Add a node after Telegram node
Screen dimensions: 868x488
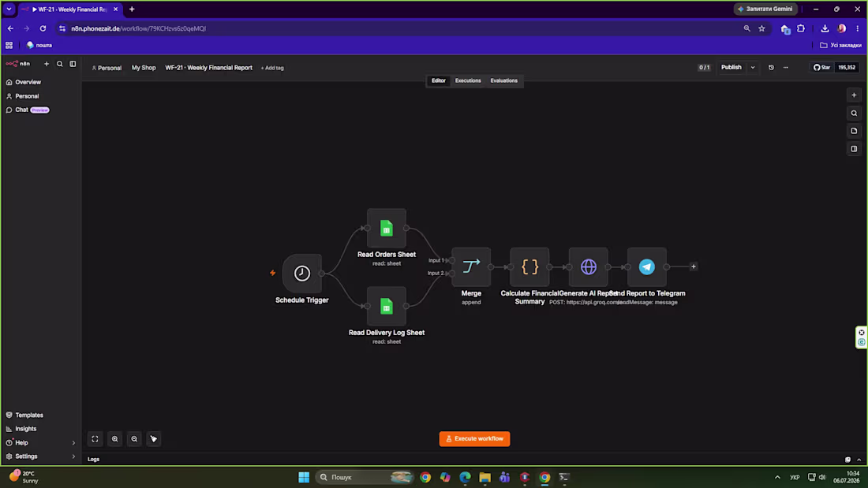click(693, 266)
